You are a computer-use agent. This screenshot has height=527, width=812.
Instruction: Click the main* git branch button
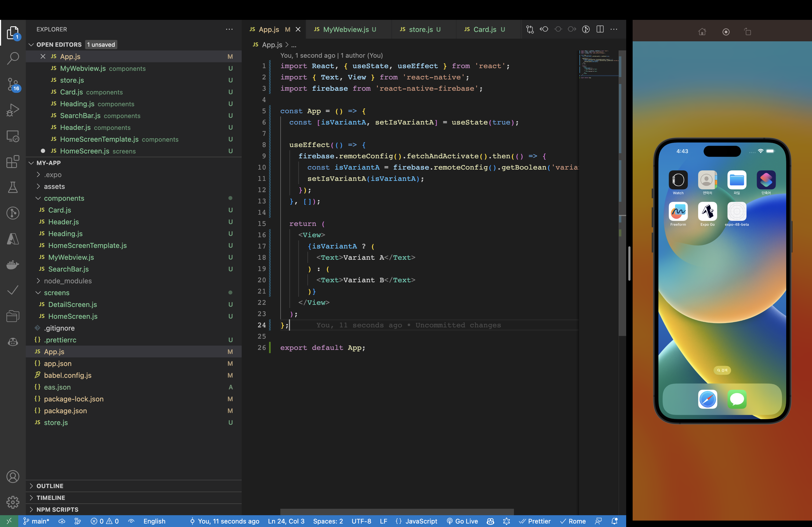(37, 521)
